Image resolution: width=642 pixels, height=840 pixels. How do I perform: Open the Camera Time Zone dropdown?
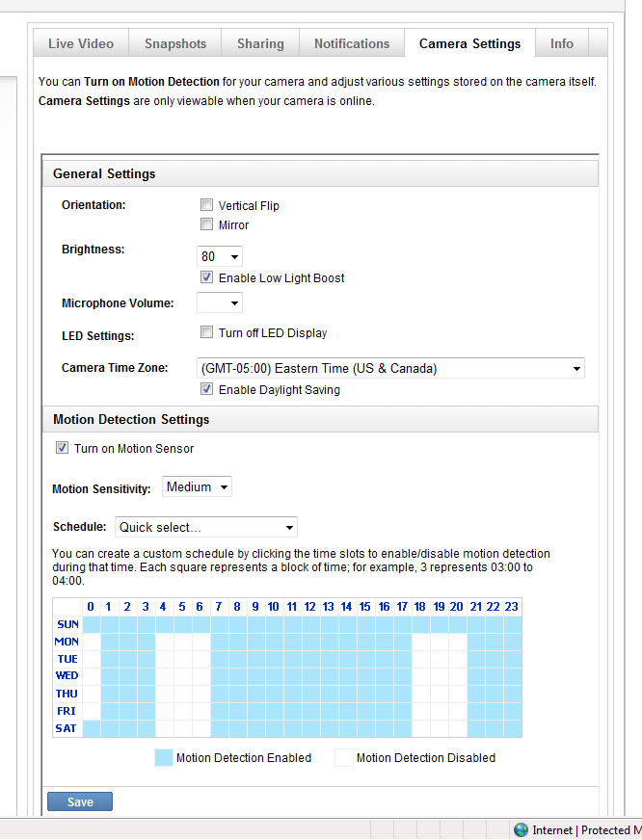(x=390, y=368)
